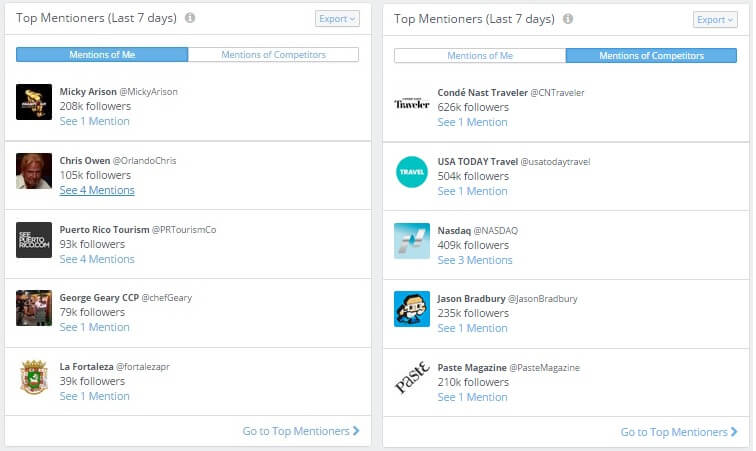Select Mentions of Me tab in left panel
The width and height of the screenshot is (756, 451).
tap(102, 55)
